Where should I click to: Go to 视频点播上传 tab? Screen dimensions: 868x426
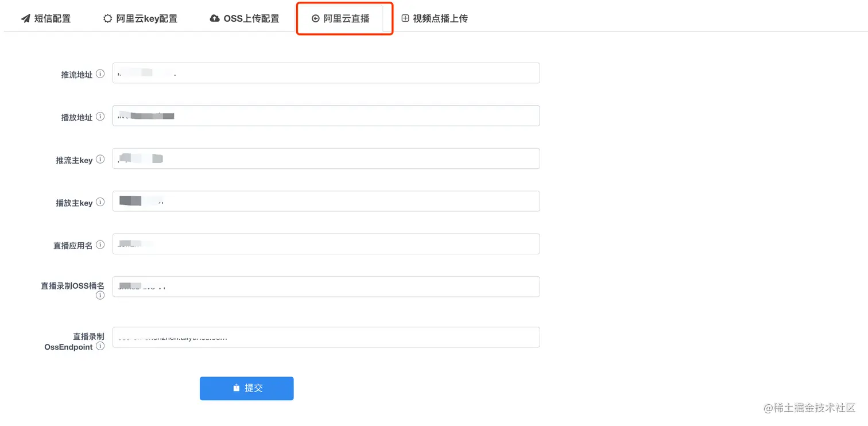click(x=435, y=18)
